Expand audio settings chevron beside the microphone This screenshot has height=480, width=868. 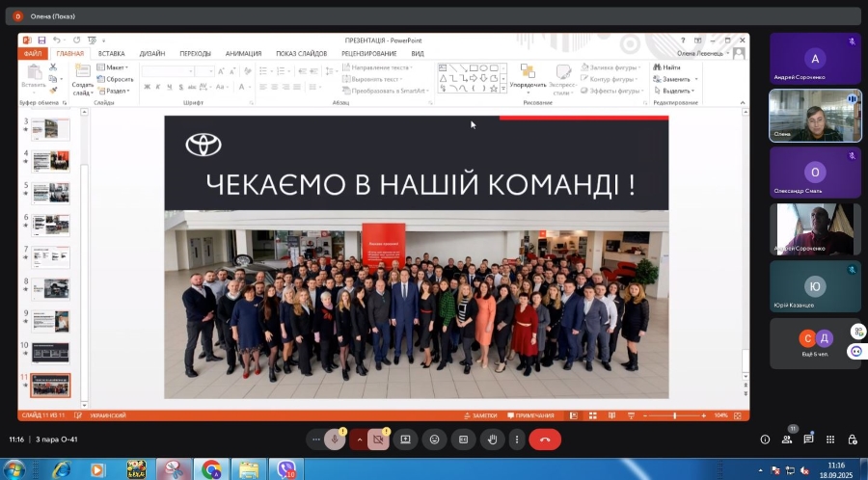(x=360, y=440)
